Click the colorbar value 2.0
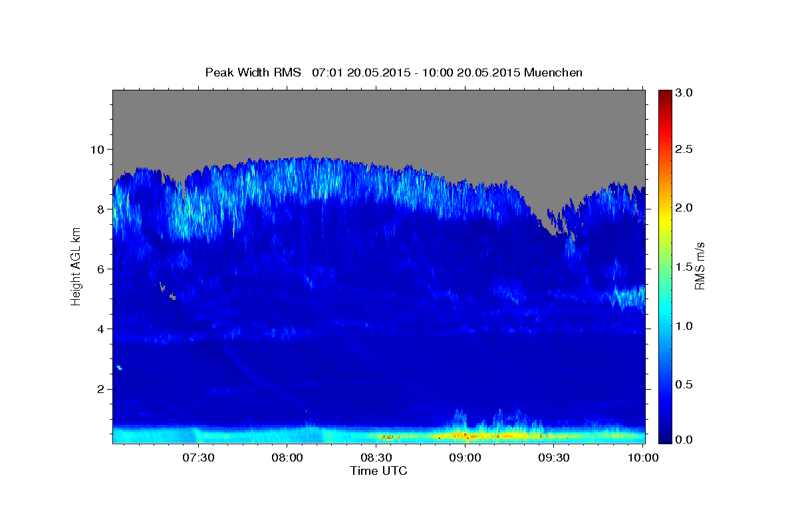798x532 pixels. tap(685, 207)
